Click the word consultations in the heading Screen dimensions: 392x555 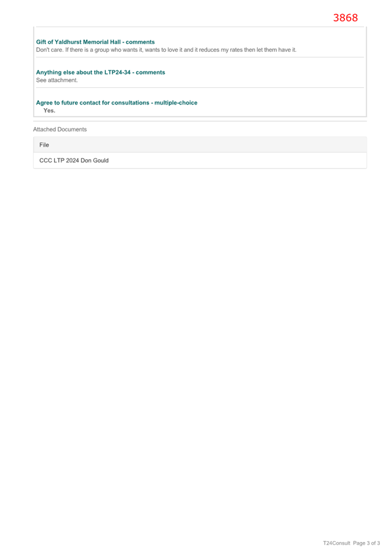[130, 103]
